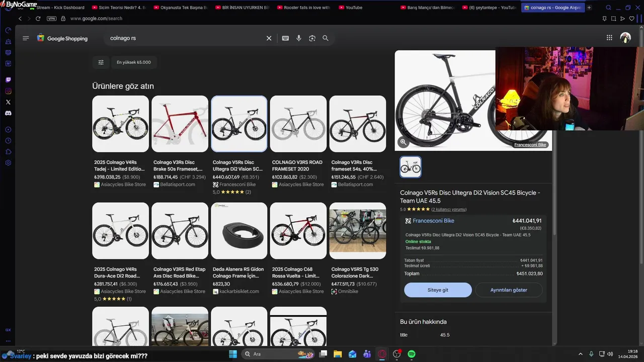Open the Colnago V5RS Tg 530 product
This screenshot has height=362, width=644.
358,248
